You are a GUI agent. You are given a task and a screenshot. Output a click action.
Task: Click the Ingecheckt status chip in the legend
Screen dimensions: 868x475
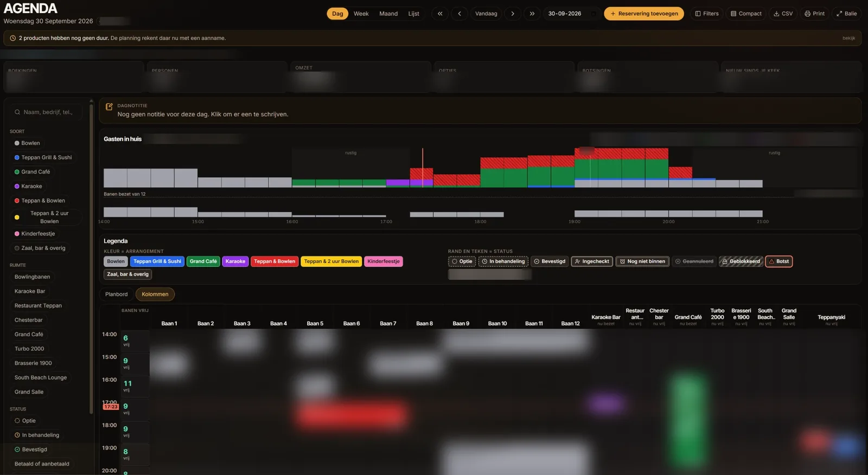pos(591,261)
